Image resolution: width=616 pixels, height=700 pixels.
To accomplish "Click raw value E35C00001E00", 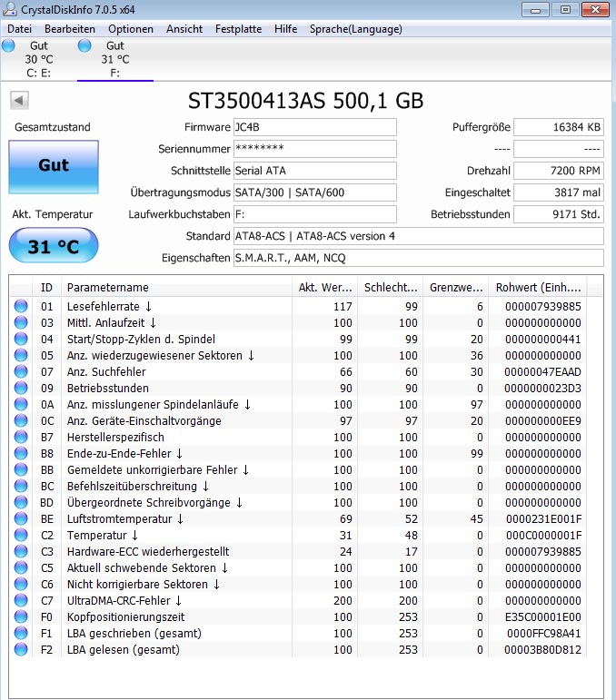I will click(x=542, y=617).
